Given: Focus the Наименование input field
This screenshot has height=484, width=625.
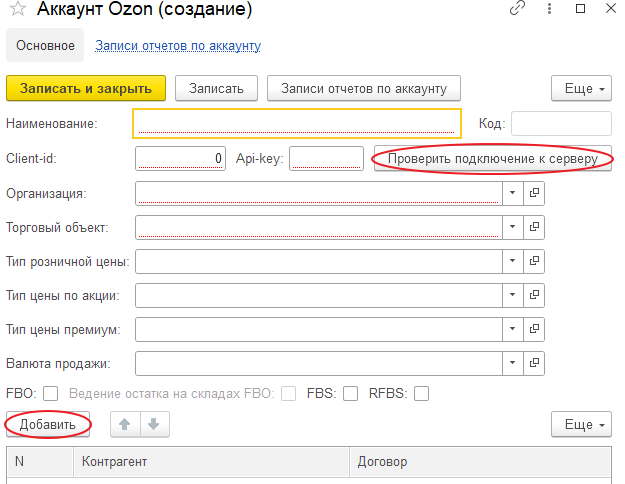Looking at the screenshot, I should click(297, 124).
